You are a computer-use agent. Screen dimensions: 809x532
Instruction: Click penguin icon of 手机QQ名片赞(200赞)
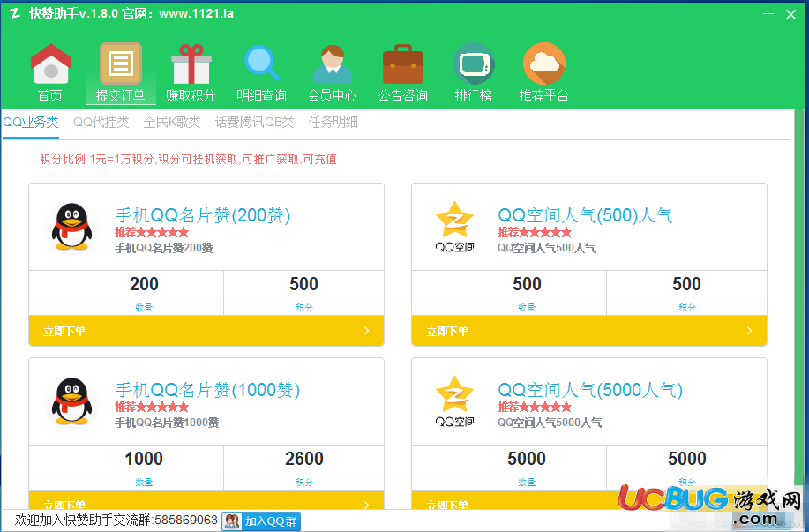tap(71, 227)
